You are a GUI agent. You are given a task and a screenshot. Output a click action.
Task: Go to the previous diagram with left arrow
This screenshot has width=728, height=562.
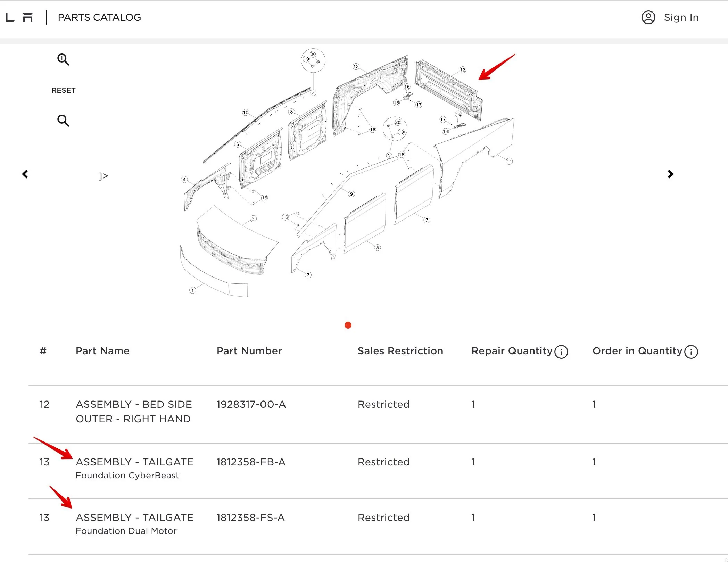pyautogui.click(x=25, y=174)
